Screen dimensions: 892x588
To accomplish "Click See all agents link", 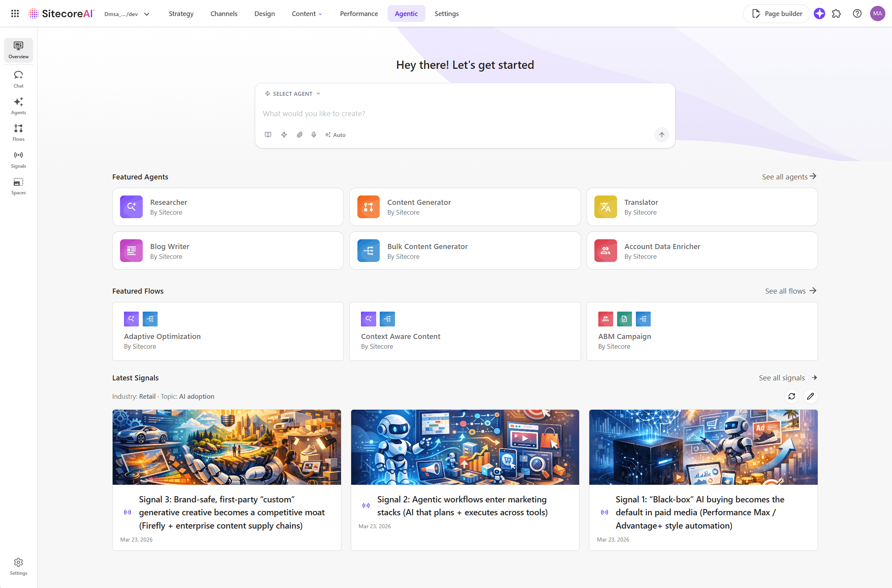I will pyautogui.click(x=789, y=177).
